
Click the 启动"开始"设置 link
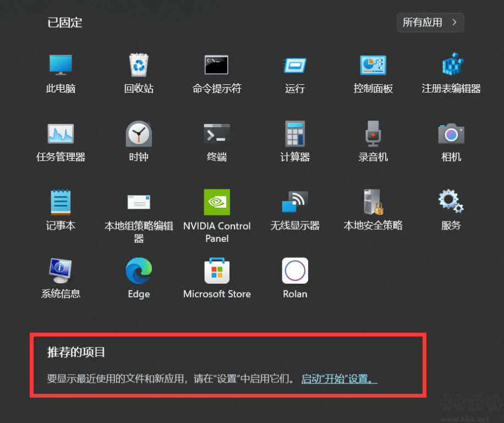(x=338, y=379)
